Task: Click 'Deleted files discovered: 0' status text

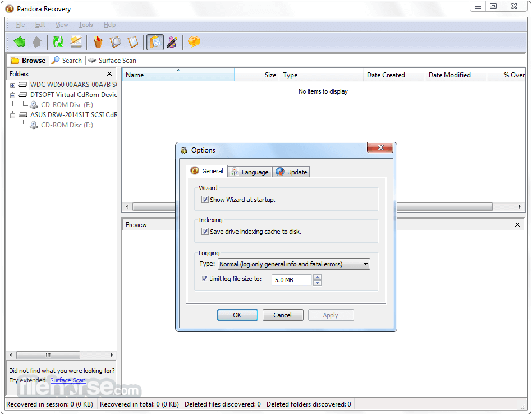Action: coord(223,404)
